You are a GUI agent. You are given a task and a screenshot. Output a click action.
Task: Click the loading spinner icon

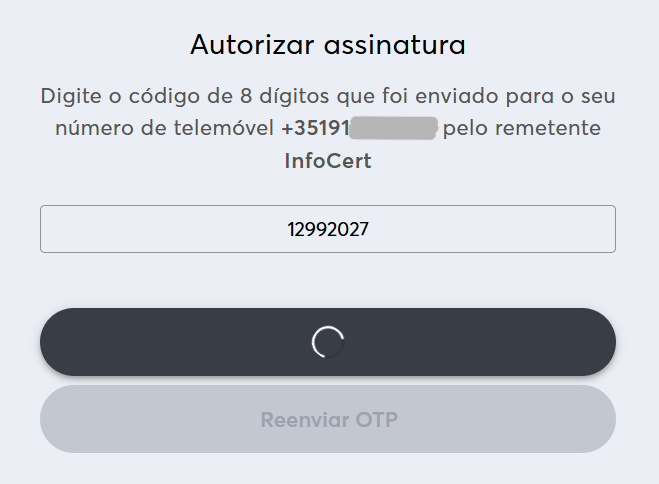point(328,342)
